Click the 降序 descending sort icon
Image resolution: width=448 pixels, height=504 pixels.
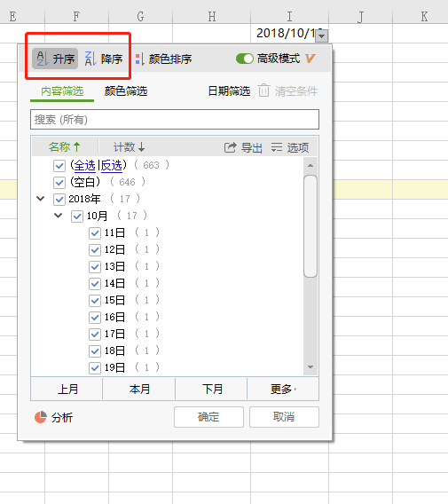(90, 59)
